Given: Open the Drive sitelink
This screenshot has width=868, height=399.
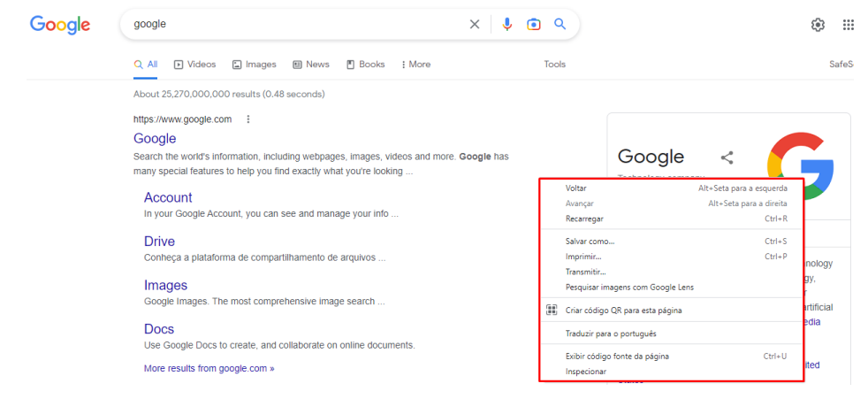Looking at the screenshot, I should tap(159, 241).
